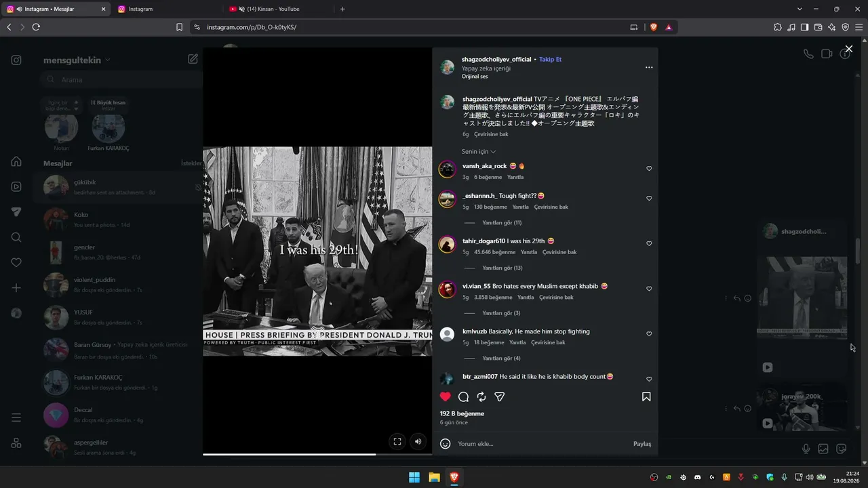The height and width of the screenshot is (488, 868).
Task: Select the 'Instagram • Mesajlar' tab
Action: click(x=56, y=9)
